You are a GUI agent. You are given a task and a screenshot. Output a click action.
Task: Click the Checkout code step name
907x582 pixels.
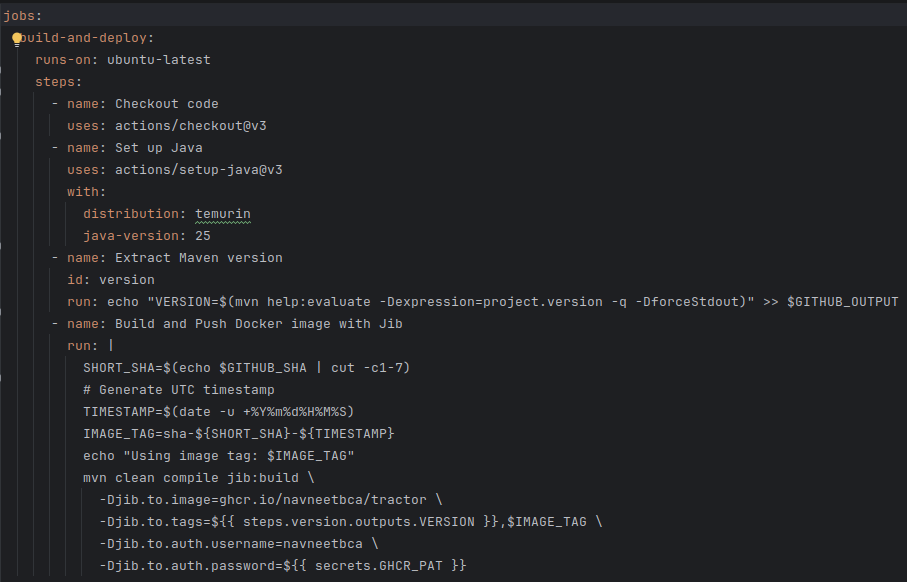(166, 104)
